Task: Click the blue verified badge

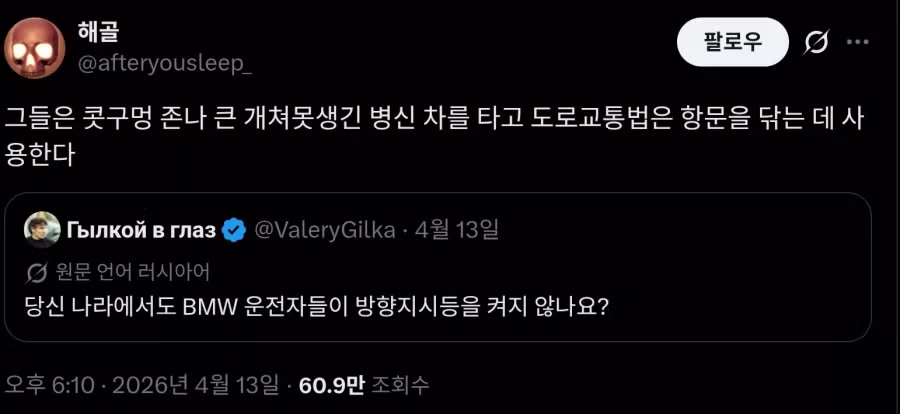Action: click(235, 231)
